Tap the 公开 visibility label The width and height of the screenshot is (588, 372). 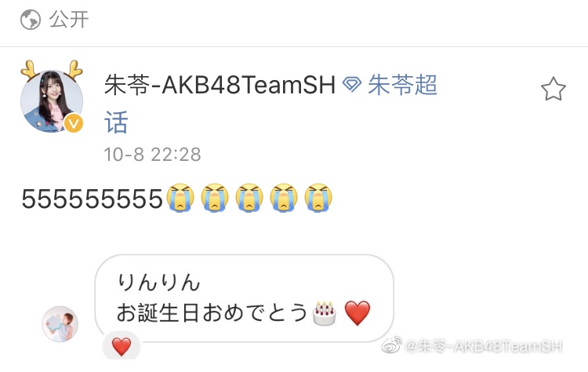[69, 19]
